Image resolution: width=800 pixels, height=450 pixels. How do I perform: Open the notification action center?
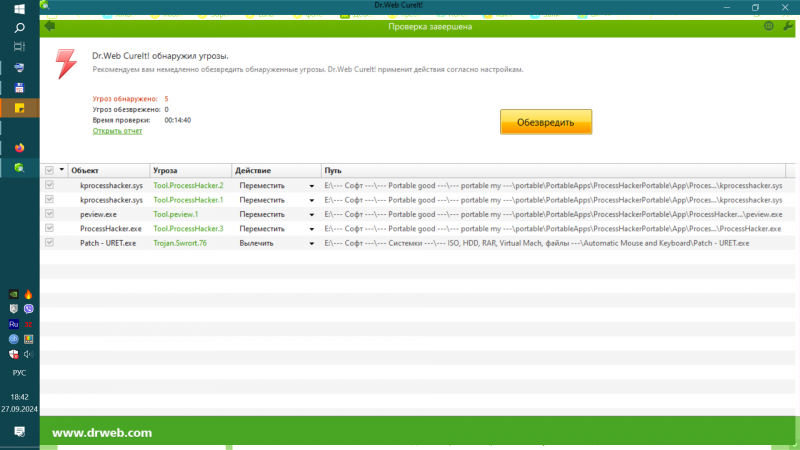coord(19,432)
